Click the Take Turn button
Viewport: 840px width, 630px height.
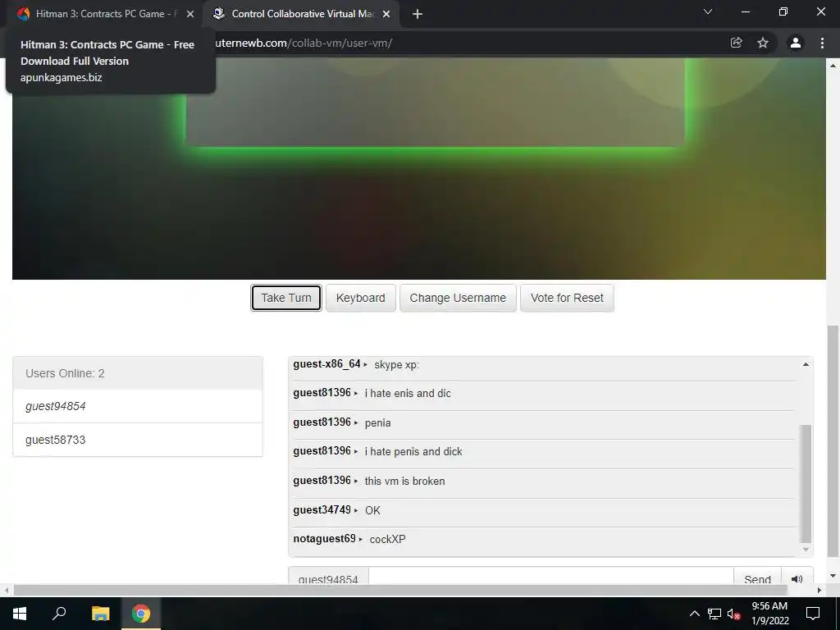click(286, 298)
